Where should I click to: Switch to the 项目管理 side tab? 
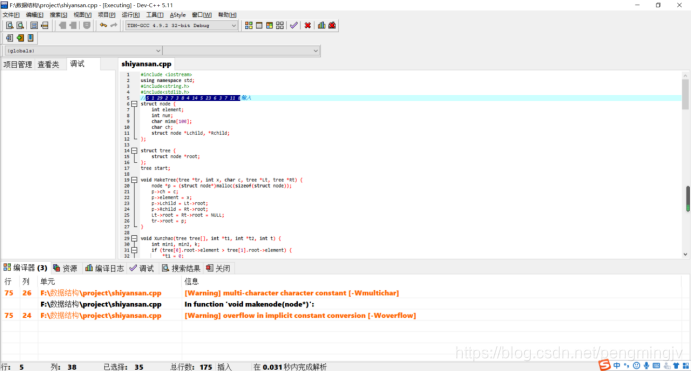(x=18, y=64)
